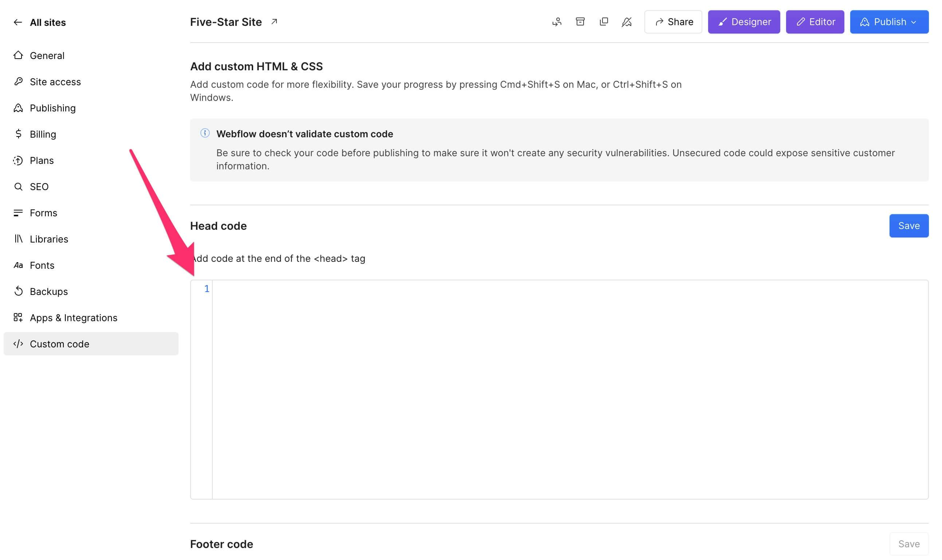Image resolution: width=942 pixels, height=560 pixels.
Task: Click the Head code heading
Action: [x=218, y=226]
